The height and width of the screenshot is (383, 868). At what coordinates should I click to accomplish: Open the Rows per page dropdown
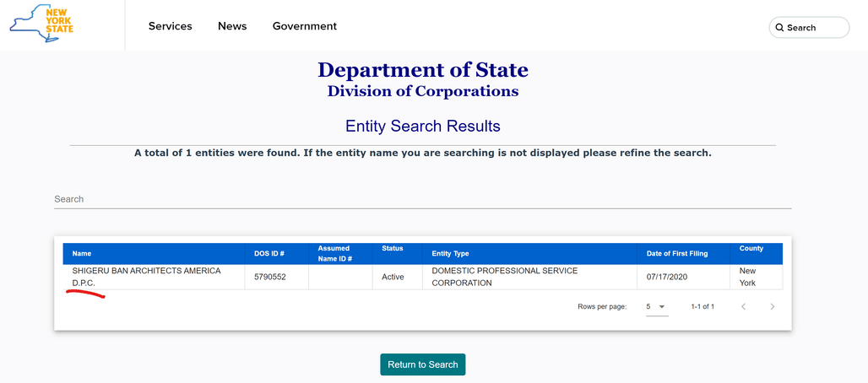pos(657,306)
